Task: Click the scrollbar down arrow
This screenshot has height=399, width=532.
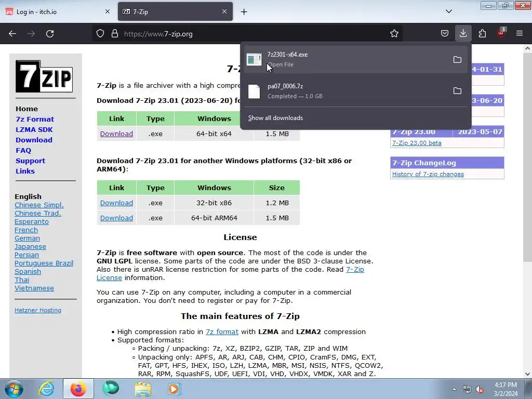Action: tap(528, 374)
